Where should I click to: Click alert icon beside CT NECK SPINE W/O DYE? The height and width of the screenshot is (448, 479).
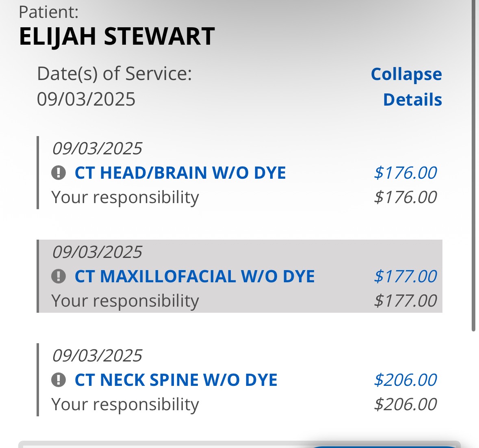point(59,380)
